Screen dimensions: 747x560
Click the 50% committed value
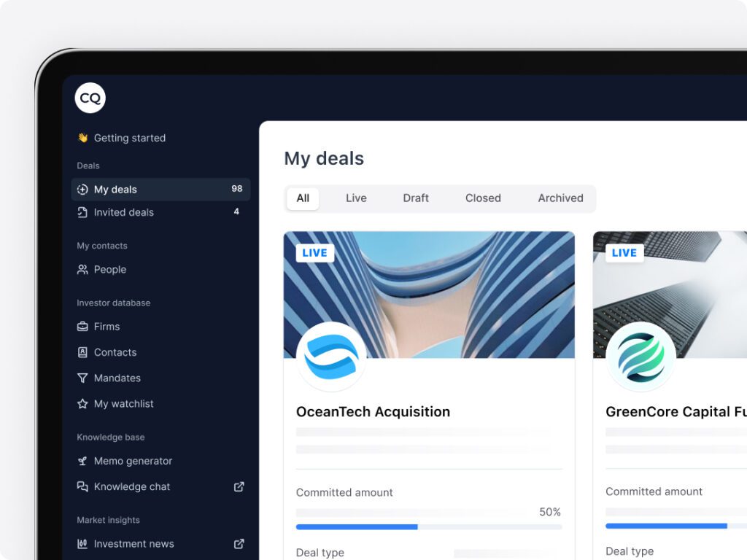click(550, 512)
